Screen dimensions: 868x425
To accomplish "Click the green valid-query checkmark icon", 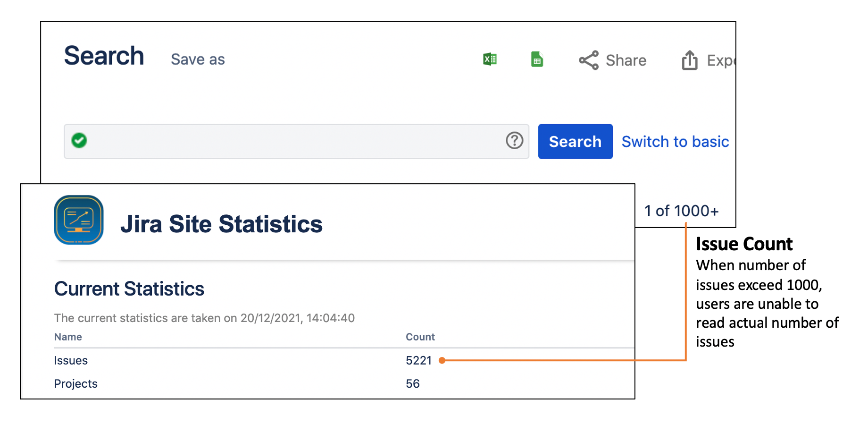I will pos(79,140).
